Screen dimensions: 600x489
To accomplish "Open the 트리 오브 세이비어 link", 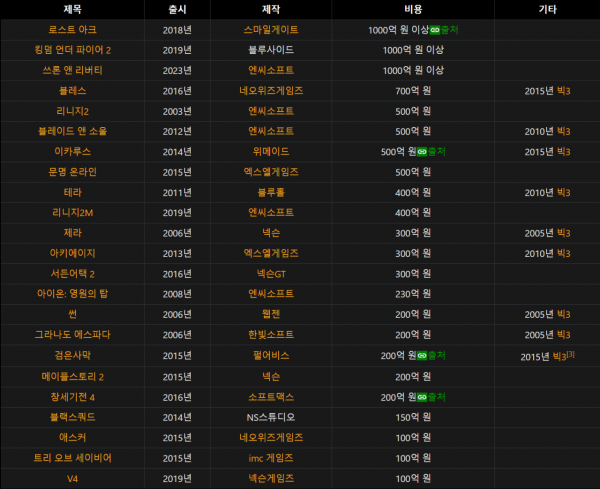I will (x=72, y=458).
